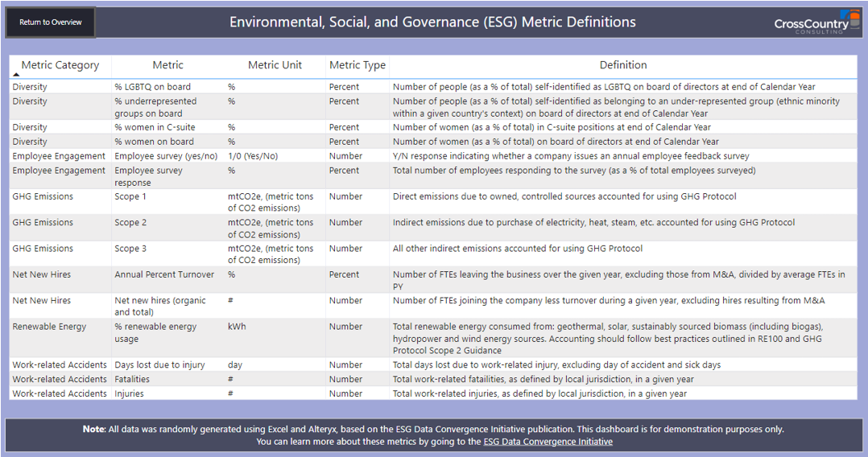The height and width of the screenshot is (457, 868).
Task: Click the dashboard title ESG Metric Definitions
Action: coord(432,23)
